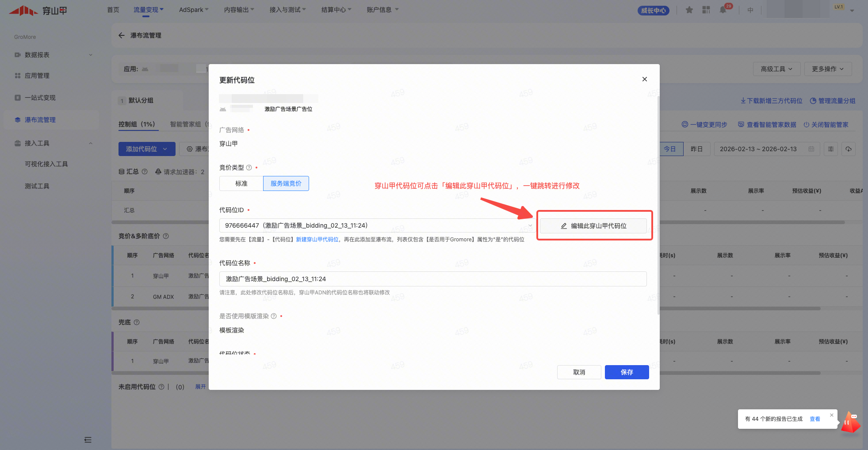The height and width of the screenshot is (450, 868).
Task: Close the 更新代码位 dialog
Action: coord(645,79)
